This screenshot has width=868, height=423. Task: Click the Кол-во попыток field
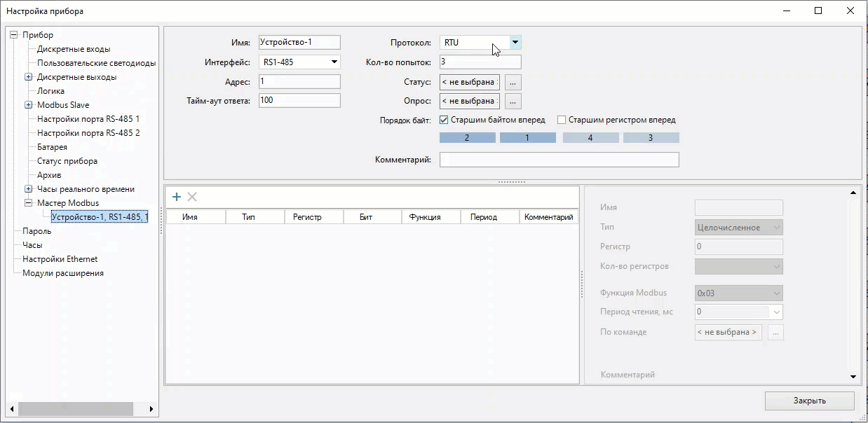pos(480,62)
